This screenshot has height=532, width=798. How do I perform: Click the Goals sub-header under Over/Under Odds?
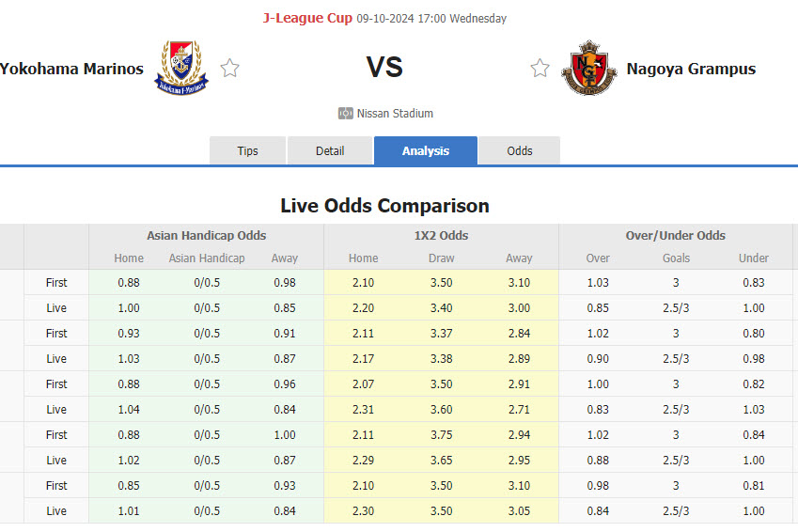676,258
